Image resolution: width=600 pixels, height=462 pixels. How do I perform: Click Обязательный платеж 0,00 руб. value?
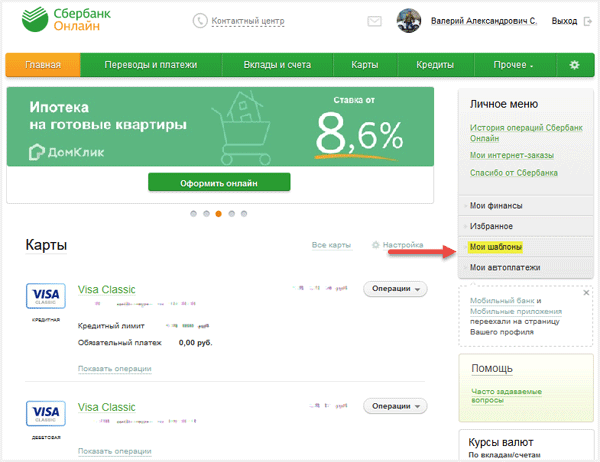pyautogui.click(x=196, y=343)
